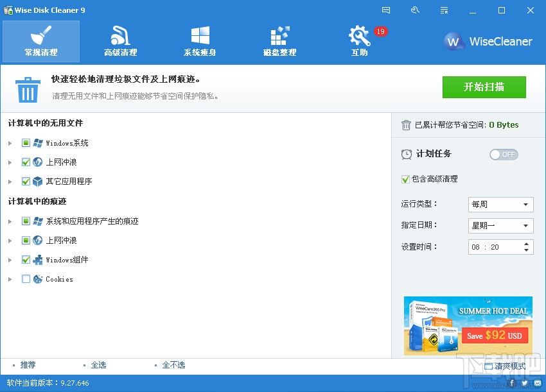Switch to 清爽模式
This screenshot has height=392, width=546.
pos(506,366)
